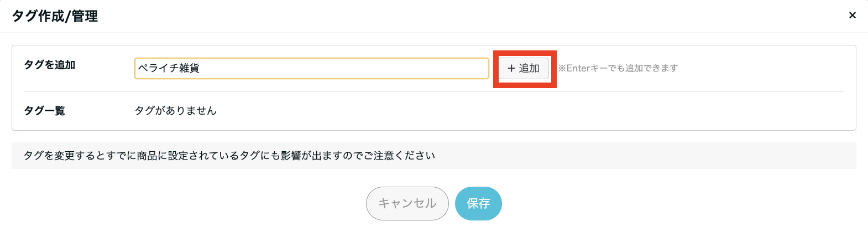Click the 保存 button
The width and height of the screenshot is (868, 226).
(478, 203)
